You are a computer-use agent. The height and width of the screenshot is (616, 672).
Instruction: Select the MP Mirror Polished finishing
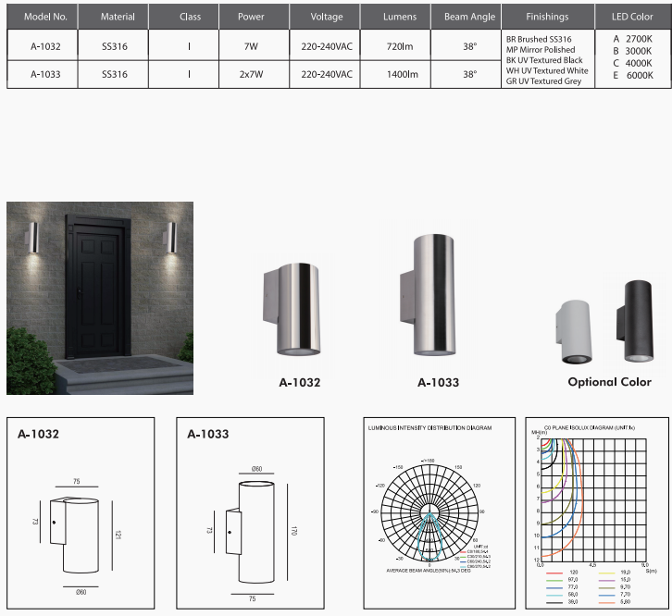point(541,50)
